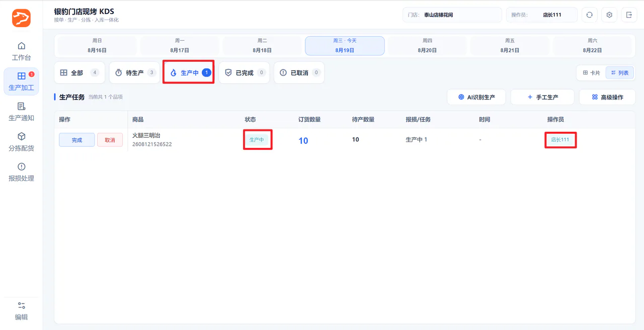Select the 门店 泰山店裱花间 field
Image resolution: width=644 pixels, height=330 pixels.
tap(452, 15)
